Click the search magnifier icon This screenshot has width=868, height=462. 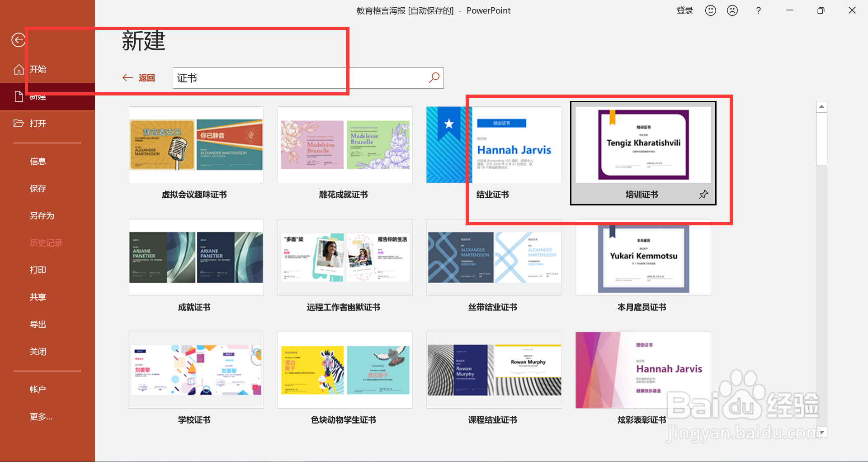coord(434,78)
